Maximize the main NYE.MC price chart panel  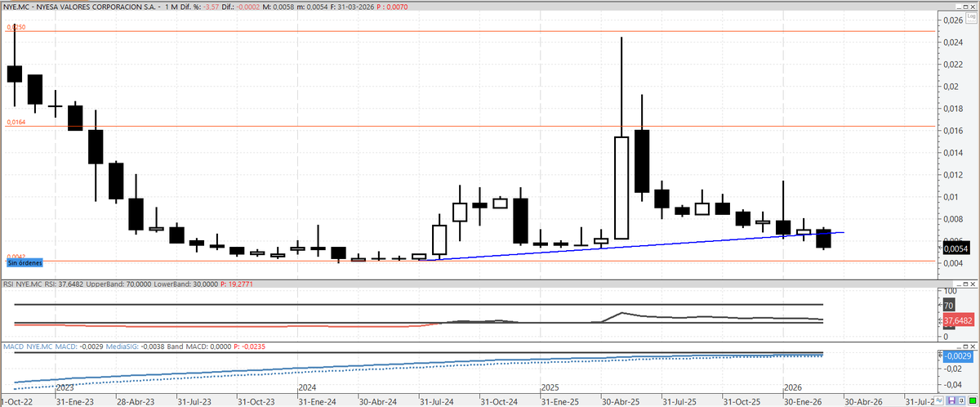coord(965,7)
